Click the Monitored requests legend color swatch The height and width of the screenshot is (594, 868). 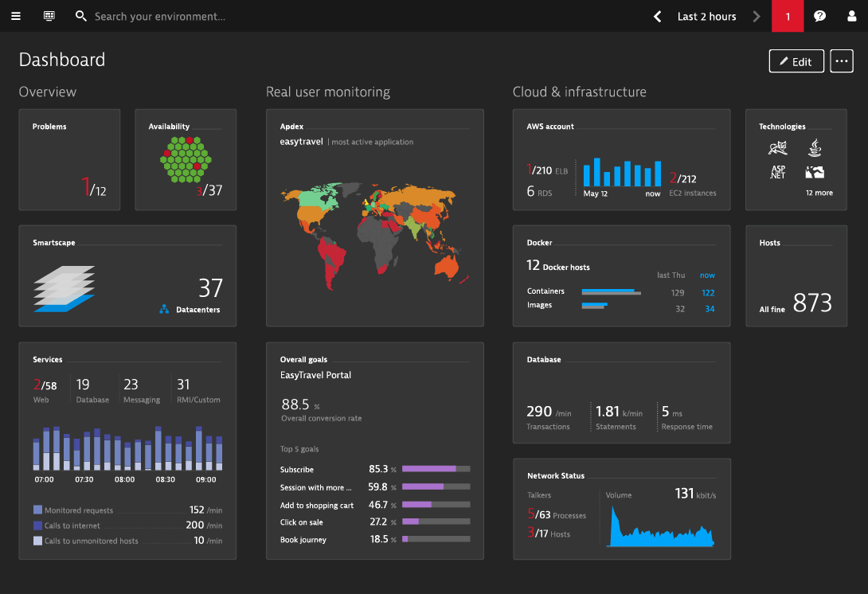tap(37, 510)
